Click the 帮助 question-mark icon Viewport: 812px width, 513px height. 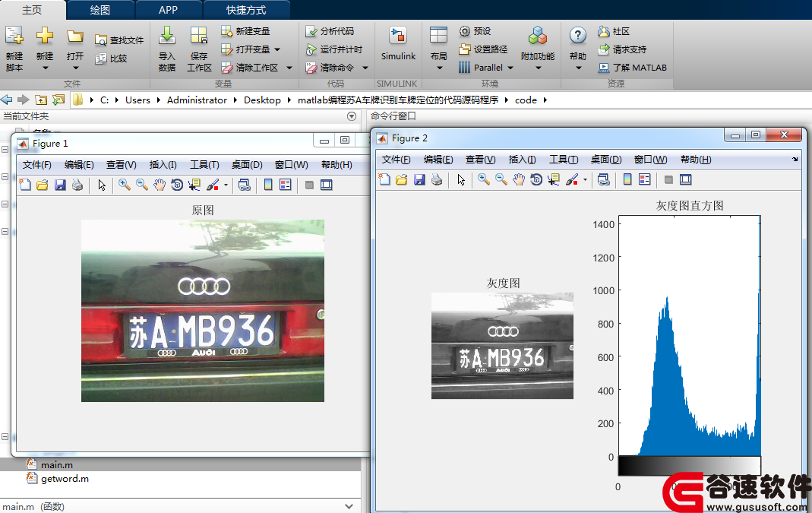(x=577, y=36)
